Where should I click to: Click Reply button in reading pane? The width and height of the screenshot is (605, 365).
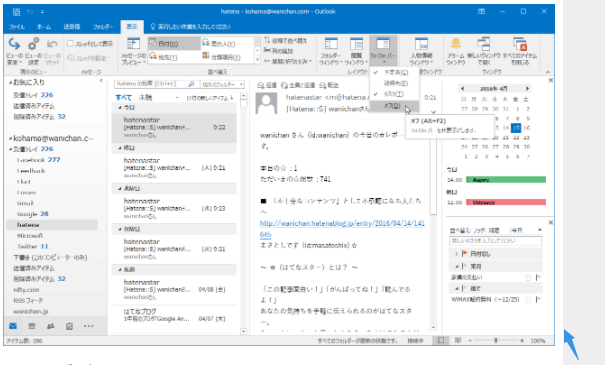pyautogui.click(x=267, y=85)
